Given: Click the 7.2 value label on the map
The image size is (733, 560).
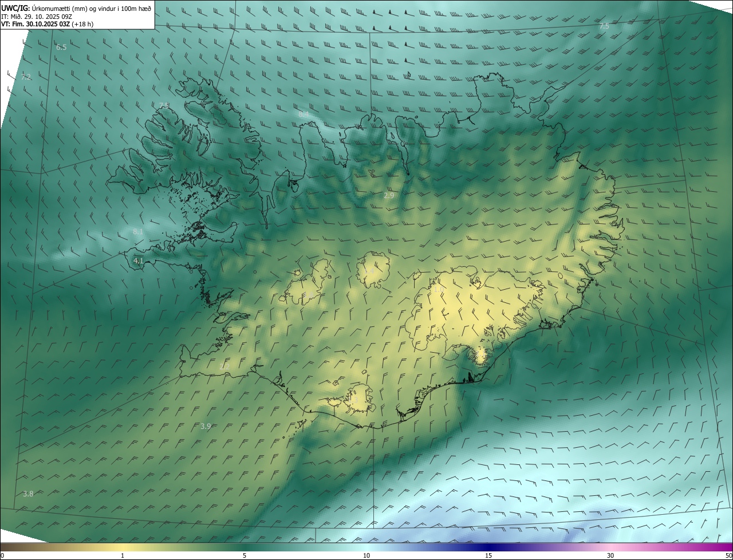Looking at the screenshot, I should pyautogui.click(x=26, y=77).
